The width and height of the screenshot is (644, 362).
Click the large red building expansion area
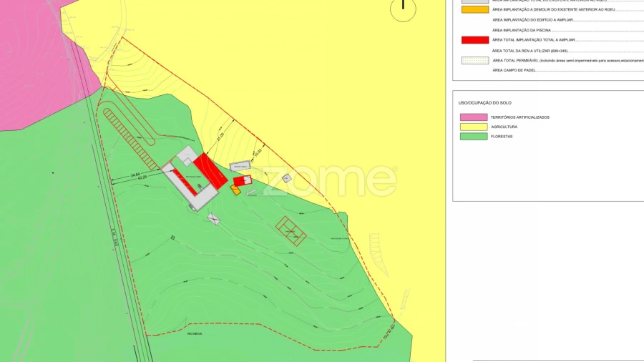point(210,171)
